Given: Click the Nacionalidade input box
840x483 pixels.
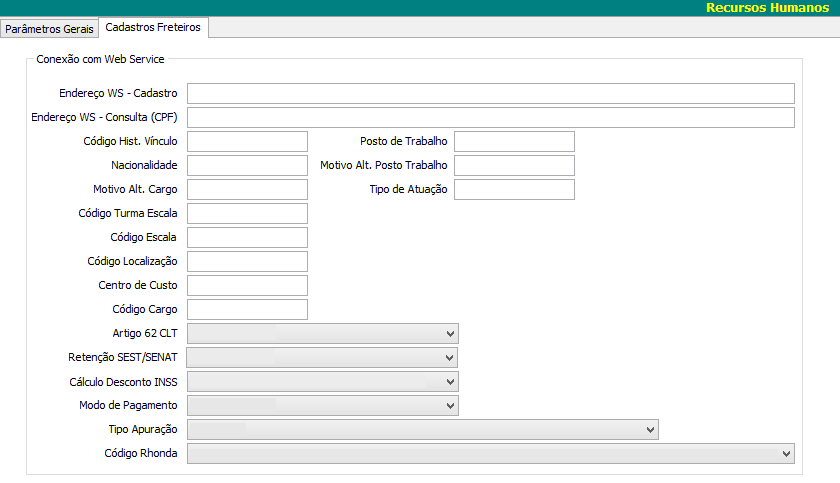Looking at the screenshot, I should pyautogui.click(x=248, y=165).
